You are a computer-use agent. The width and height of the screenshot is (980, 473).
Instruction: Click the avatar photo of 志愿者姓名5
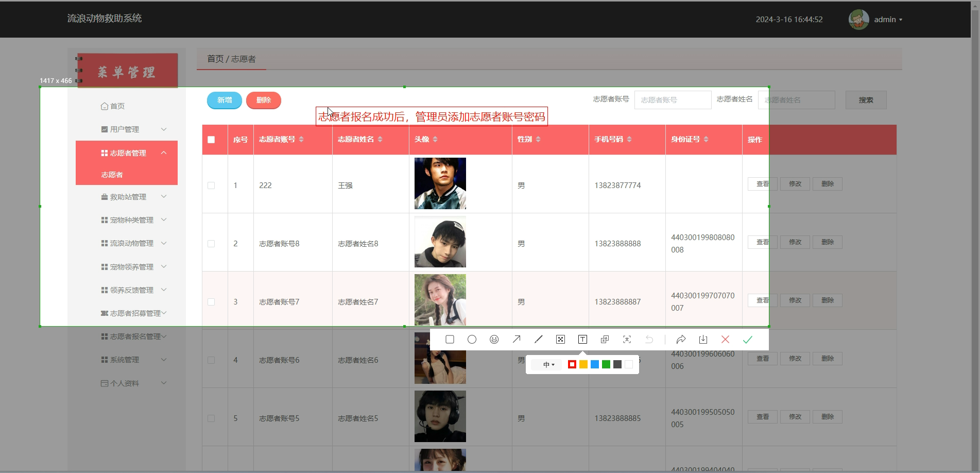click(x=440, y=416)
